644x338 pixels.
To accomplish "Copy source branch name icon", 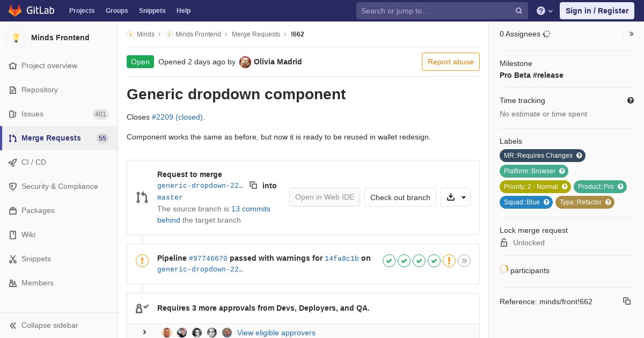I will 253,185.
